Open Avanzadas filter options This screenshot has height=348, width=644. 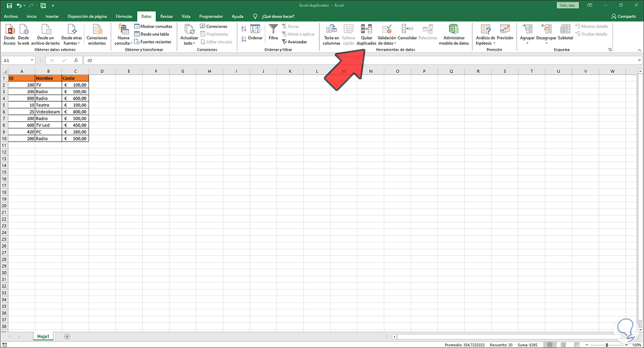coord(294,41)
